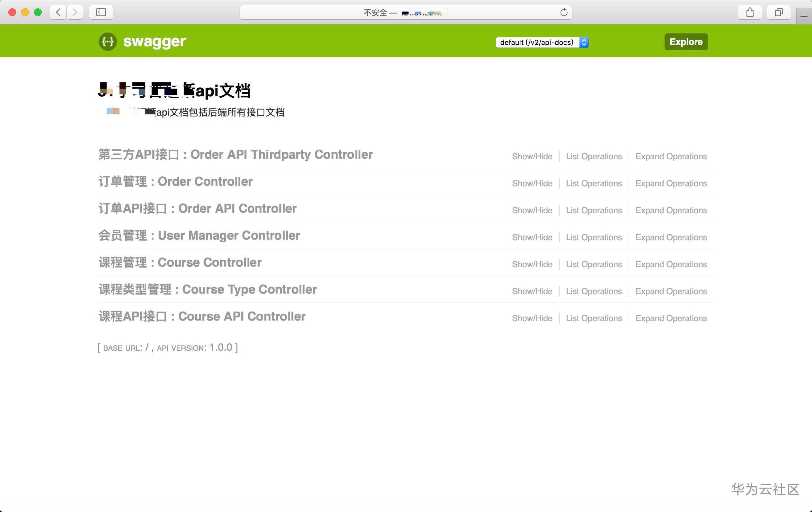Expand Operations for Course Type Controller
812x512 pixels.
pyautogui.click(x=671, y=291)
